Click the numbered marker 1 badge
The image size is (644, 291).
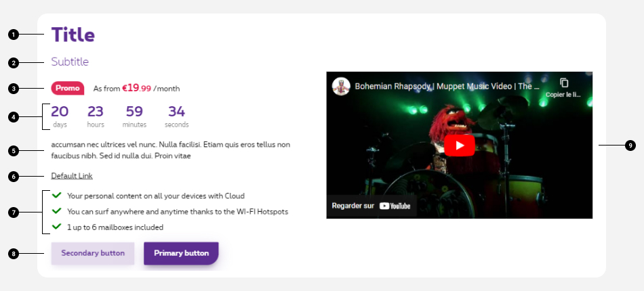click(14, 35)
